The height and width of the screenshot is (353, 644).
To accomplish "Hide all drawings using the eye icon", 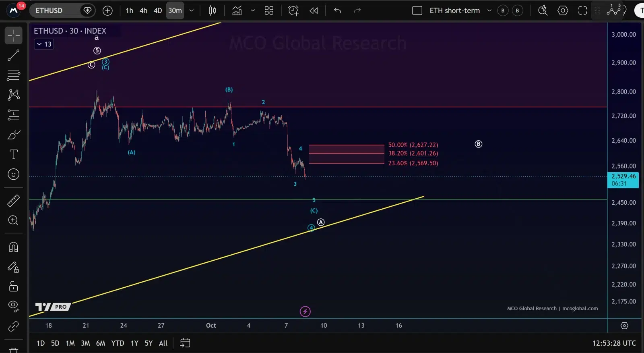I will [x=13, y=306].
